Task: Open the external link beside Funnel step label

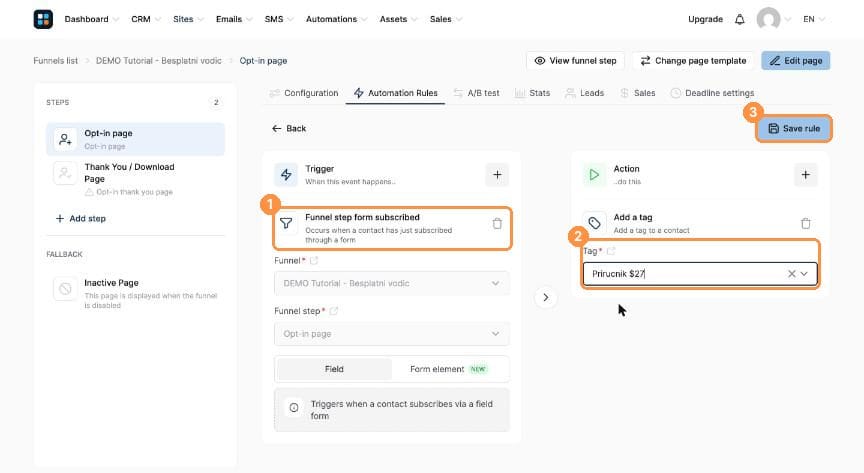Action: 333,311
